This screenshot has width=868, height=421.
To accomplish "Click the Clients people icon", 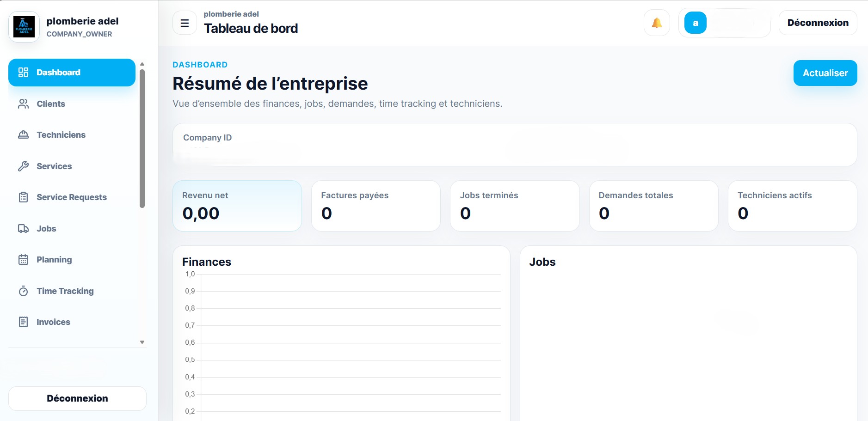I will (23, 104).
